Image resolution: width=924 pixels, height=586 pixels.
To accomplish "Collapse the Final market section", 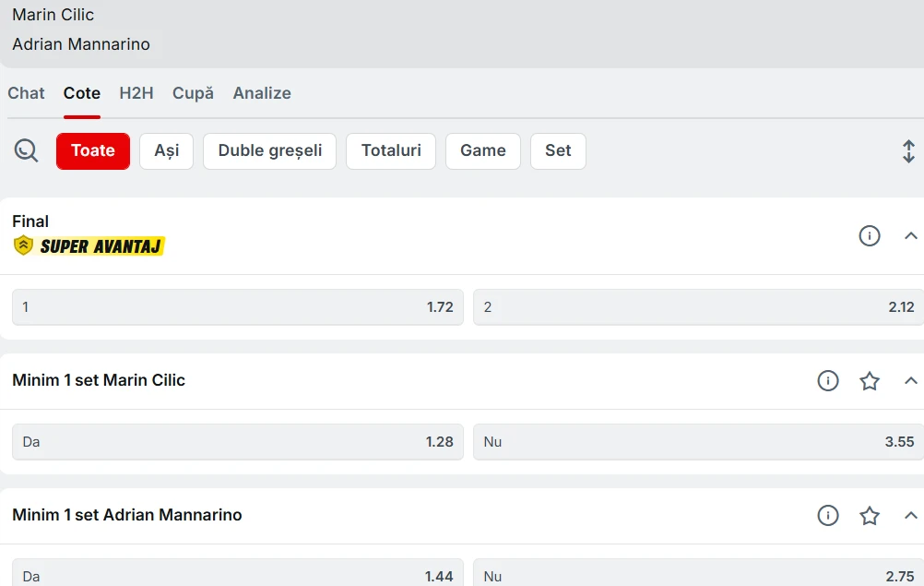I will coord(910,236).
